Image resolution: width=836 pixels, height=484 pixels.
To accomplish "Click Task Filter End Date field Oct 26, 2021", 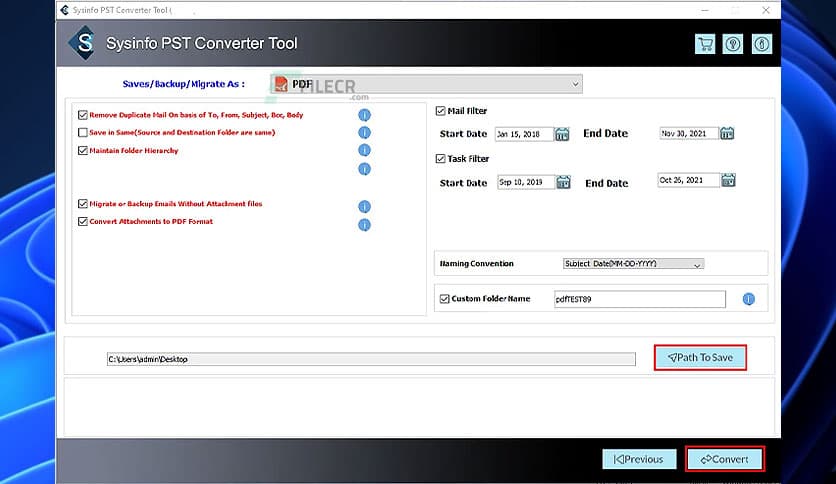I will pyautogui.click(x=689, y=181).
